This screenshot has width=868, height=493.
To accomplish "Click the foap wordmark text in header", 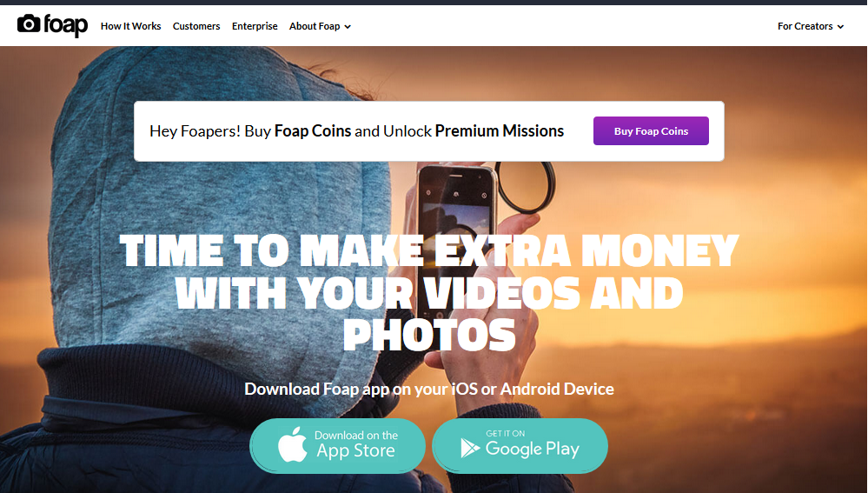I will pyautogui.click(x=66, y=25).
